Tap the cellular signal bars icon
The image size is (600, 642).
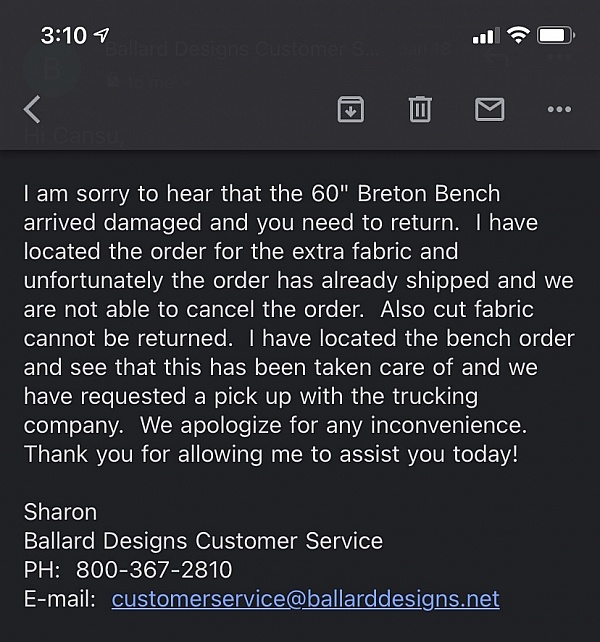[x=484, y=36]
